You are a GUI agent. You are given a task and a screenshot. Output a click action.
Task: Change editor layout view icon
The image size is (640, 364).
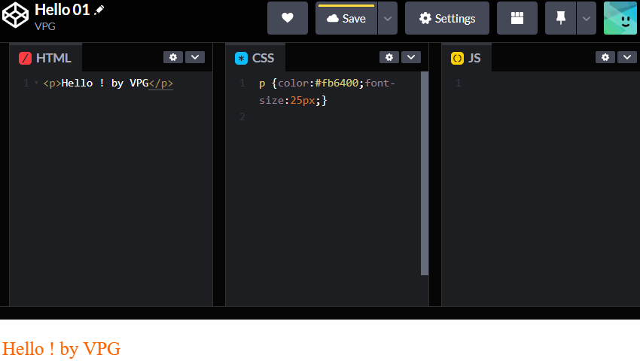pos(517,18)
